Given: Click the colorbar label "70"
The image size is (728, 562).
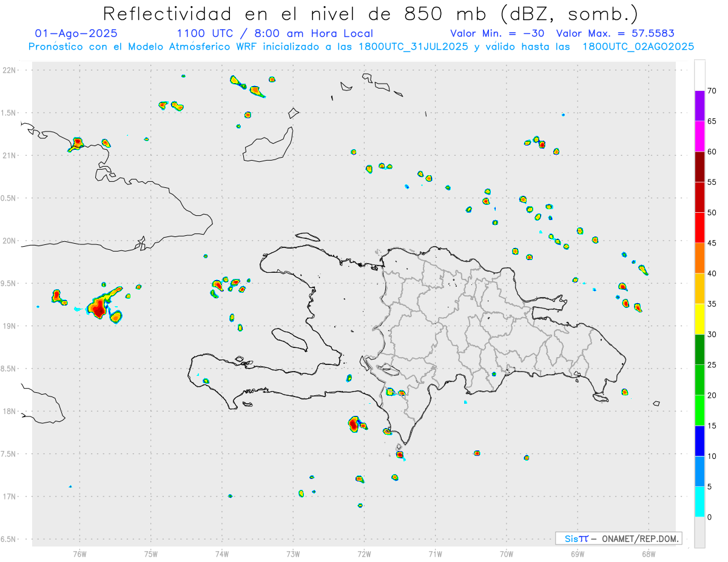Looking at the screenshot, I should pyautogui.click(x=712, y=91).
